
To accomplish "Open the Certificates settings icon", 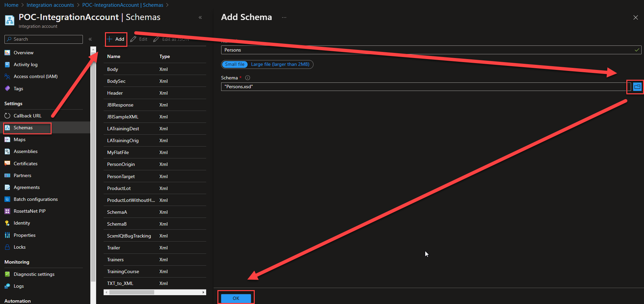I will click(x=7, y=164).
